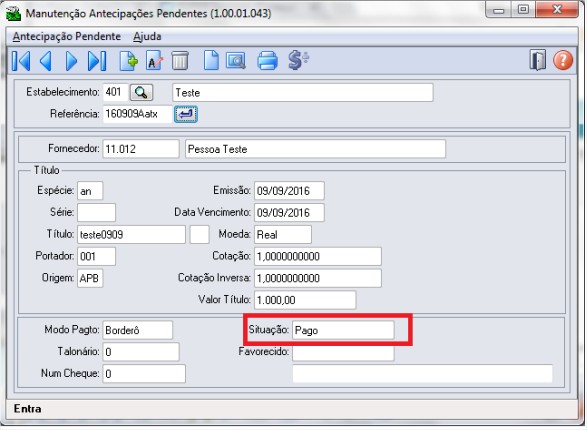
Task: Click Emissão date field
Action: pyautogui.click(x=289, y=191)
